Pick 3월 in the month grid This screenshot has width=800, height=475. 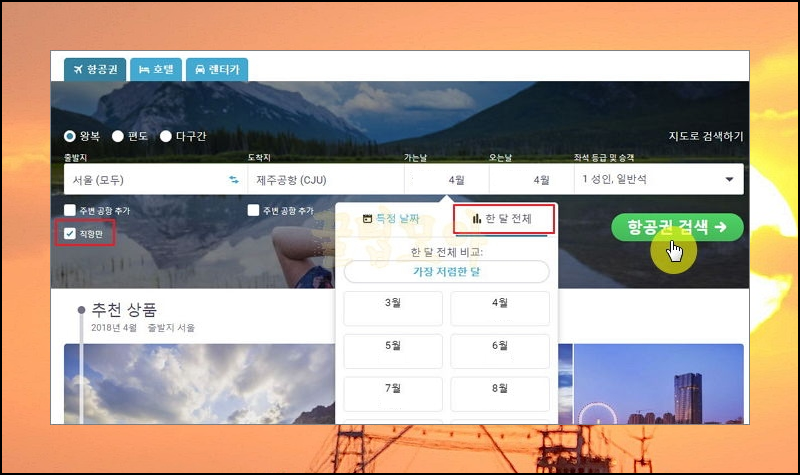click(x=393, y=308)
